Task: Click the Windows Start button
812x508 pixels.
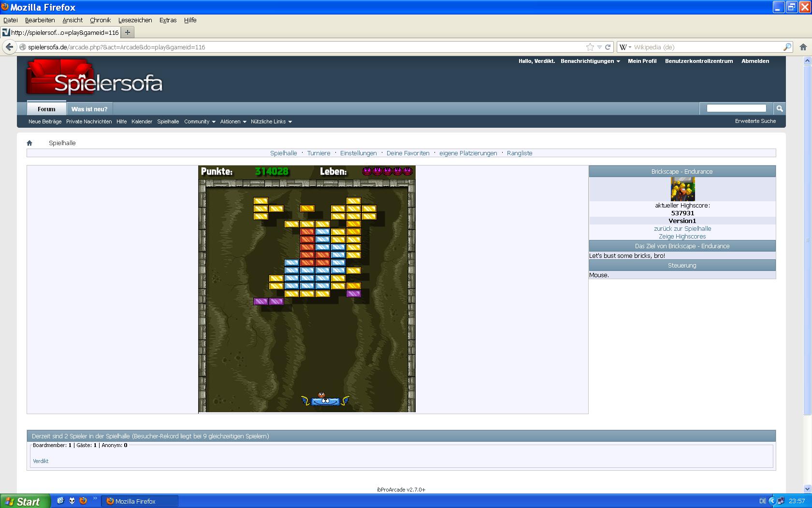Action: pos(24,501)
